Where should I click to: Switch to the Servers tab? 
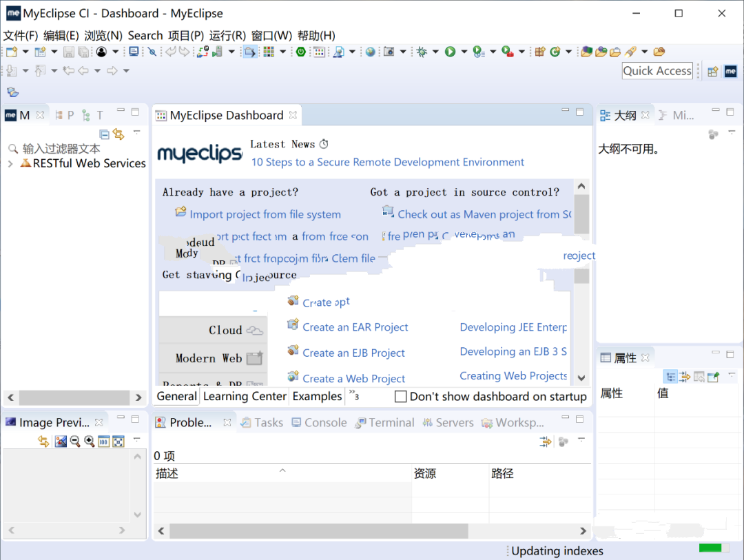[448, 422]
